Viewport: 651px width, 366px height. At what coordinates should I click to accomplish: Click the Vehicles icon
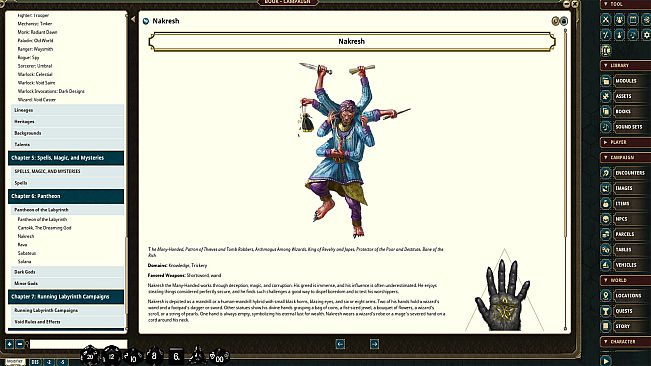click(x=606, y=265)
